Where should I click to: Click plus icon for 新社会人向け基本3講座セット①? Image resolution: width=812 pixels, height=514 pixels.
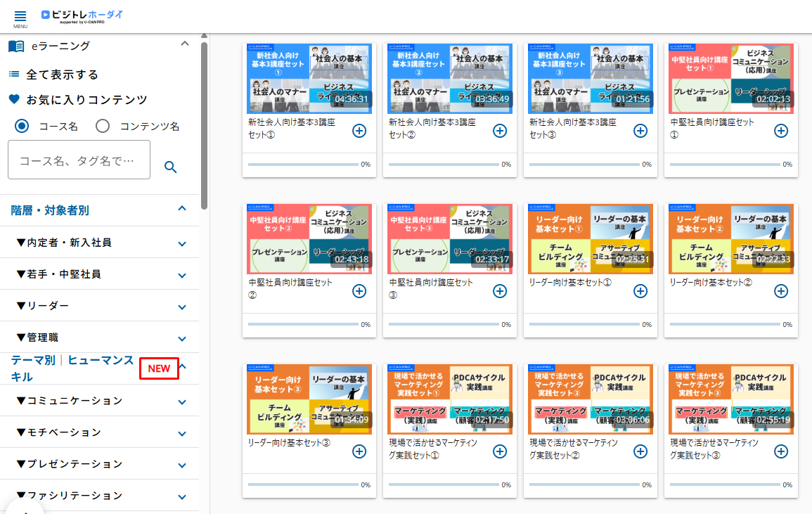(x=359, y=131)
